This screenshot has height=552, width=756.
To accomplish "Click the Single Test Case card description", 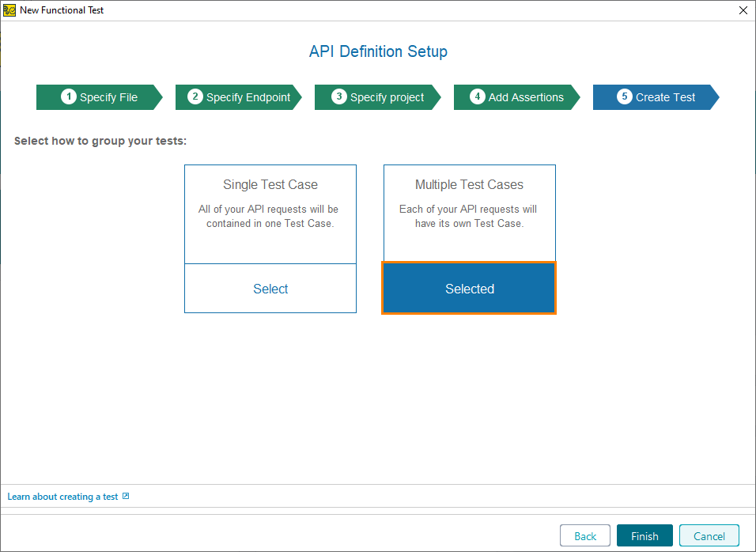I will click(270, 216).
